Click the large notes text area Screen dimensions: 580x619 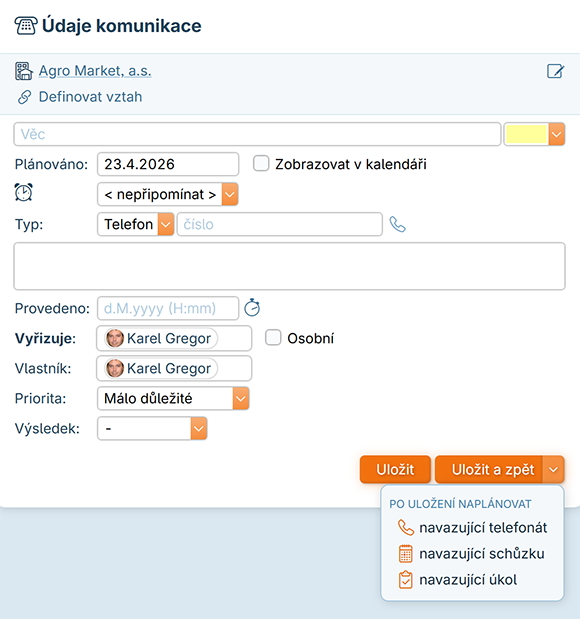coord(289,266)
